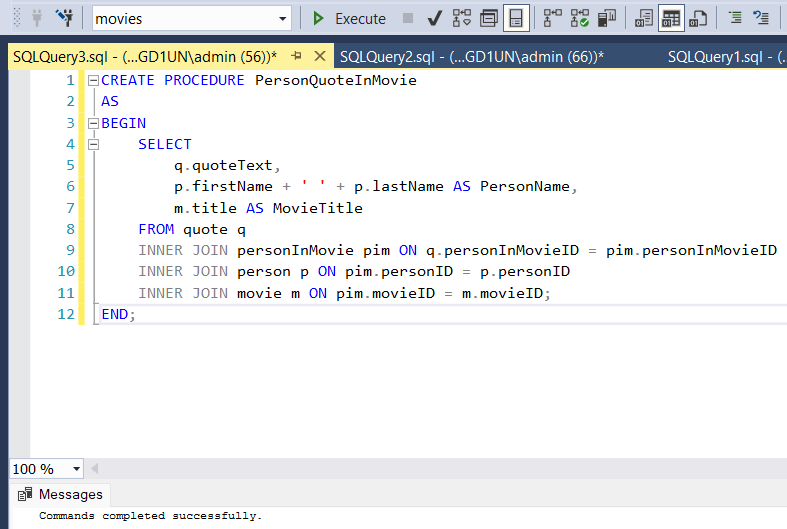This screenshot has width=787, height=529.
Task: Display Estimated Execution Plan icon
Action: tap(461, 19)
